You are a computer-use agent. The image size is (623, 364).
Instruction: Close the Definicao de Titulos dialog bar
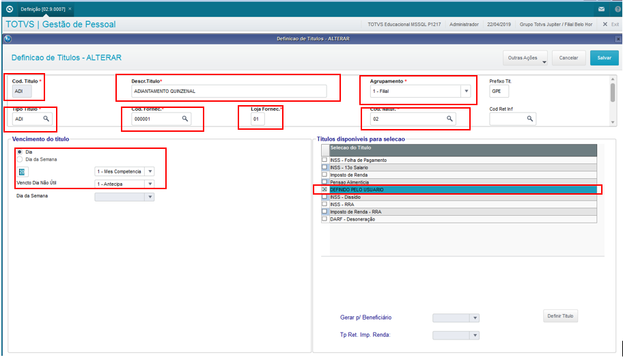[618, 39]
